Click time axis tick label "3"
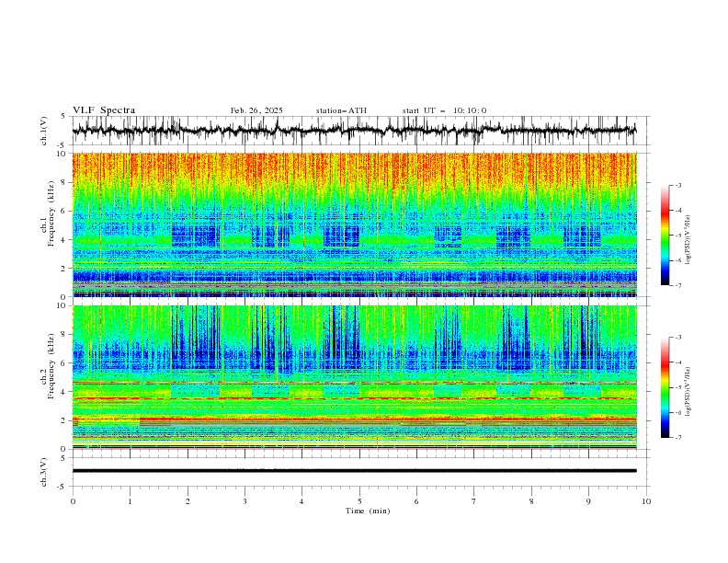The image size is (728, 563). 245,501
